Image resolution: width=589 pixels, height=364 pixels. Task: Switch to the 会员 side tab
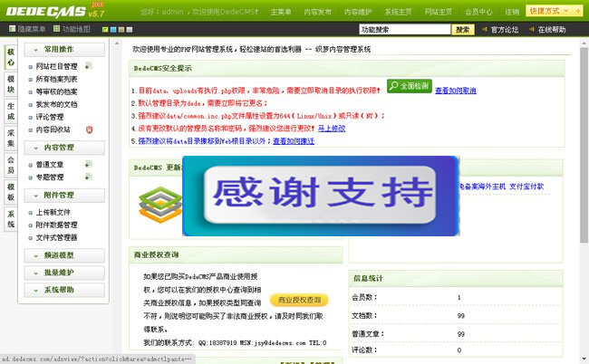[x=11, y=165]
